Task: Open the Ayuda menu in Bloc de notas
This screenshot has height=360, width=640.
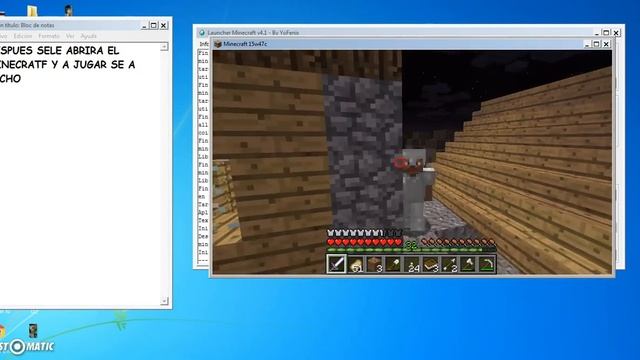Action: tap(89, 36)
